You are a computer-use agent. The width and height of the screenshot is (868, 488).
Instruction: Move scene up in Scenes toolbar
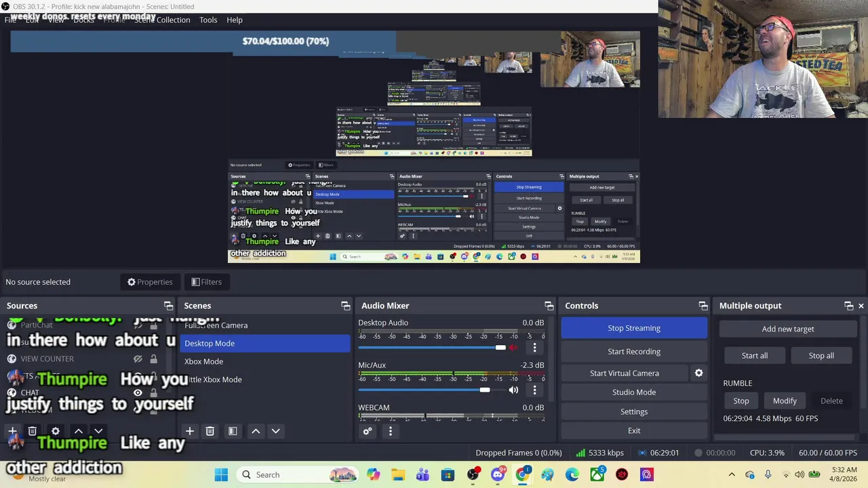coord(256,431)
